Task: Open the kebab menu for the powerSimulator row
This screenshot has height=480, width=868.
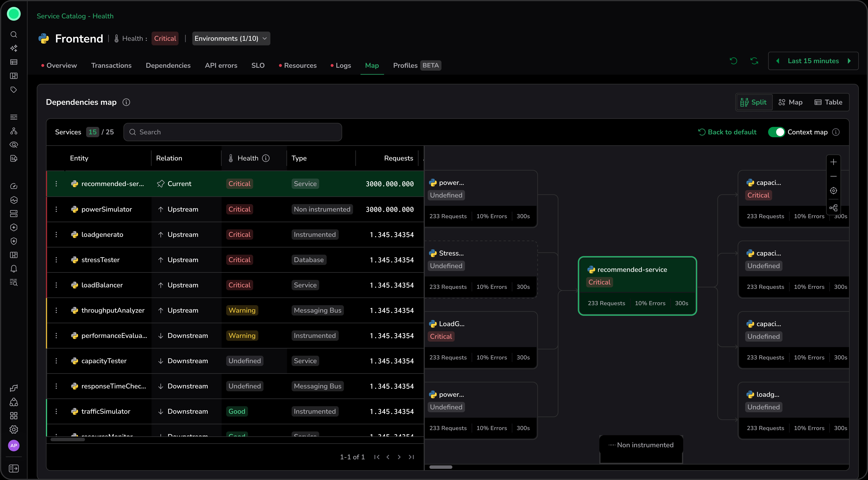Action: point(56,209)
